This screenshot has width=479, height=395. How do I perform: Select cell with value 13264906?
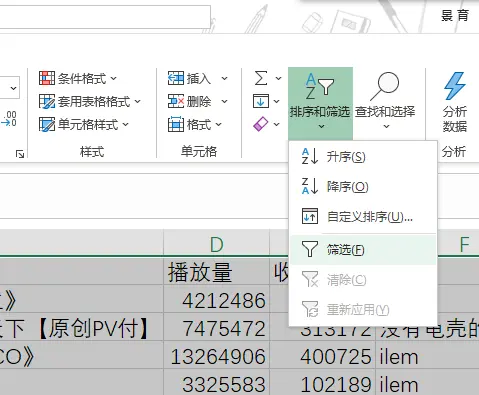(216, 355)
